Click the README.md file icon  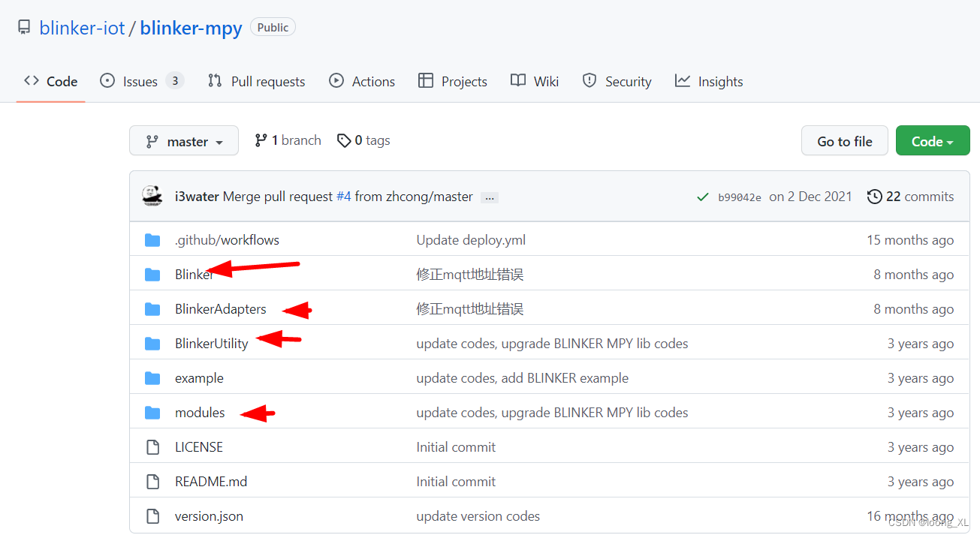tap(152, 482)
